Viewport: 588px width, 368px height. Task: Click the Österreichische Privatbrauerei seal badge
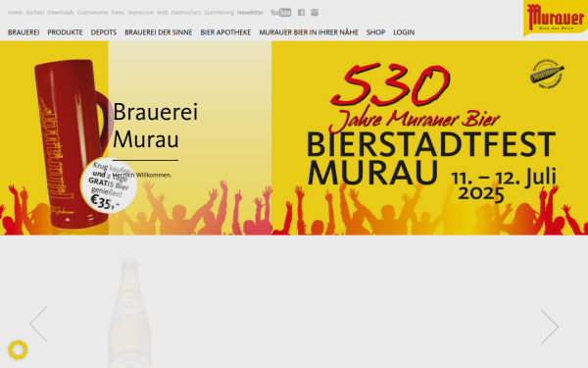[x=547, y=74]
